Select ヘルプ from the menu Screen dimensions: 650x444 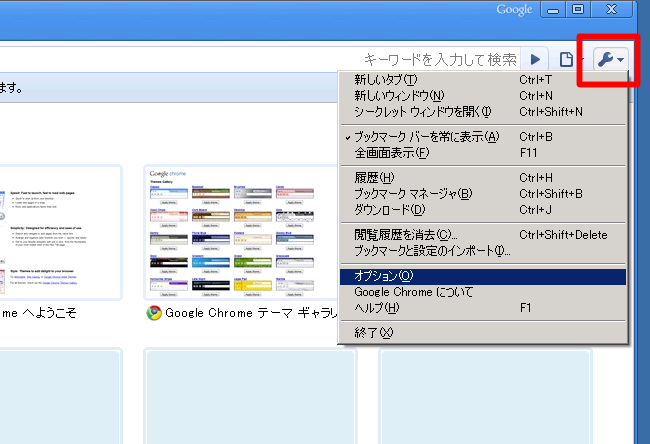point(376,308)
